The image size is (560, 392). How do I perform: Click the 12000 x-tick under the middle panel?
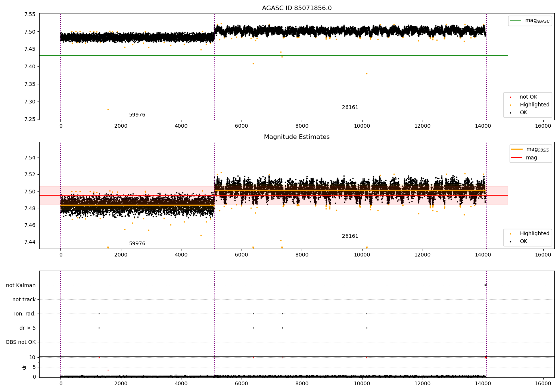click(x=422, y=255)
